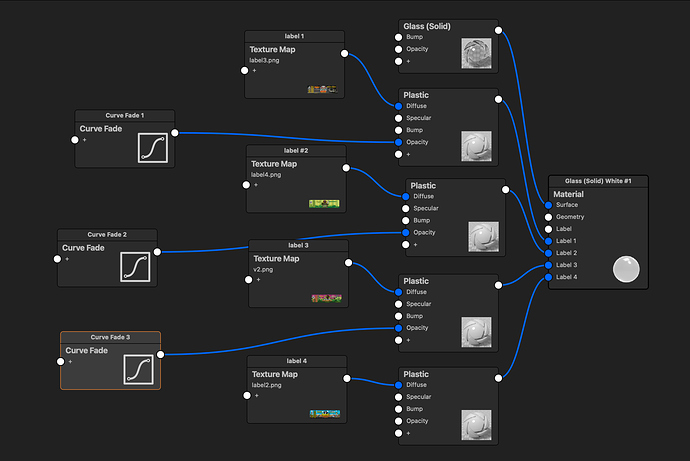Click Diffuse socket on Plastic fed by label3.png
This screenshot has height=461, width=690.
click(399, 106)
